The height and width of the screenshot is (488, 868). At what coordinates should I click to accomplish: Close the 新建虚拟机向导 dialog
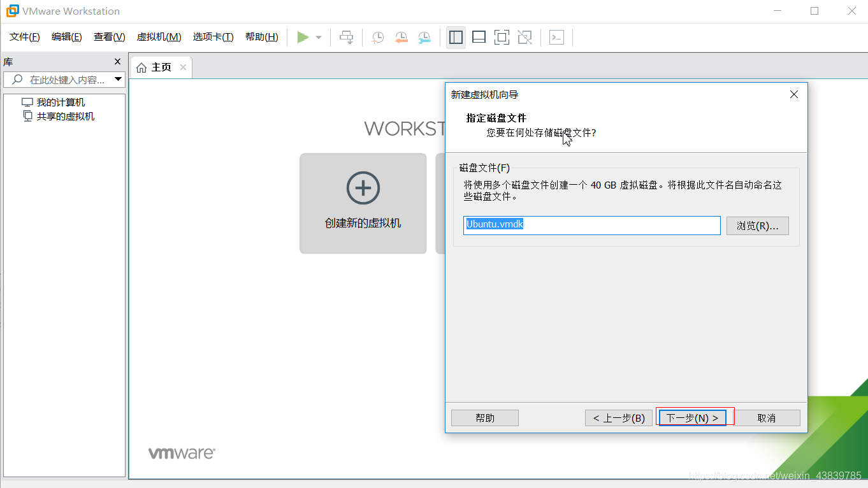pyautogui.click(x=794, y=94)
